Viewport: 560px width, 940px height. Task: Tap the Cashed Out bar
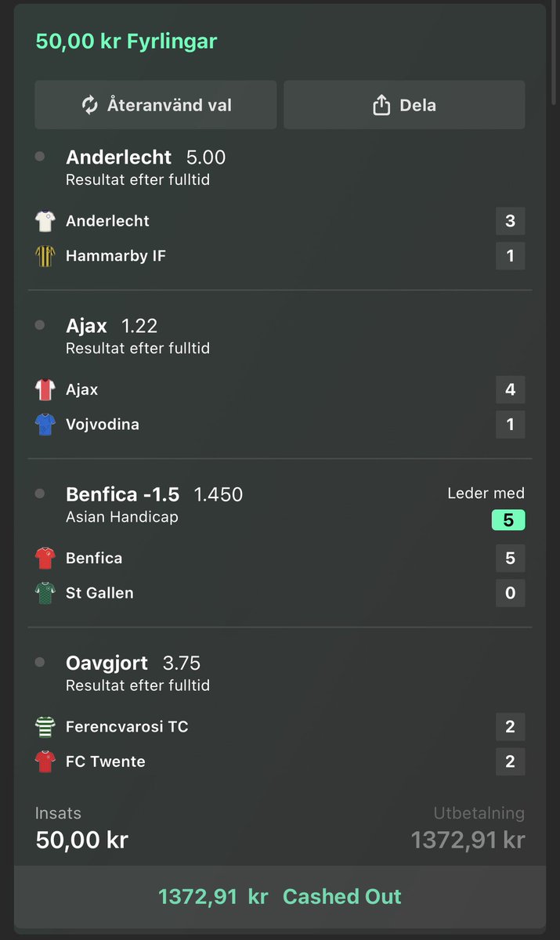coord(280,896)
